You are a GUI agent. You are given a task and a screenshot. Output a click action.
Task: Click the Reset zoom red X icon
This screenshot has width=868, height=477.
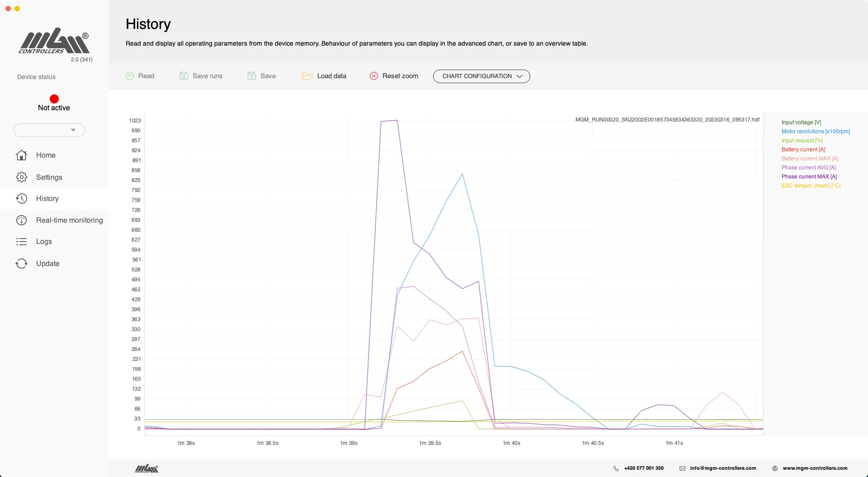[374, 76]
